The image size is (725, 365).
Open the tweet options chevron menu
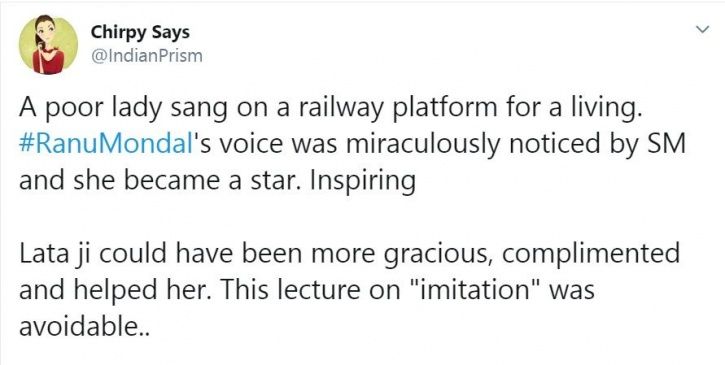[x=702, y=30]
